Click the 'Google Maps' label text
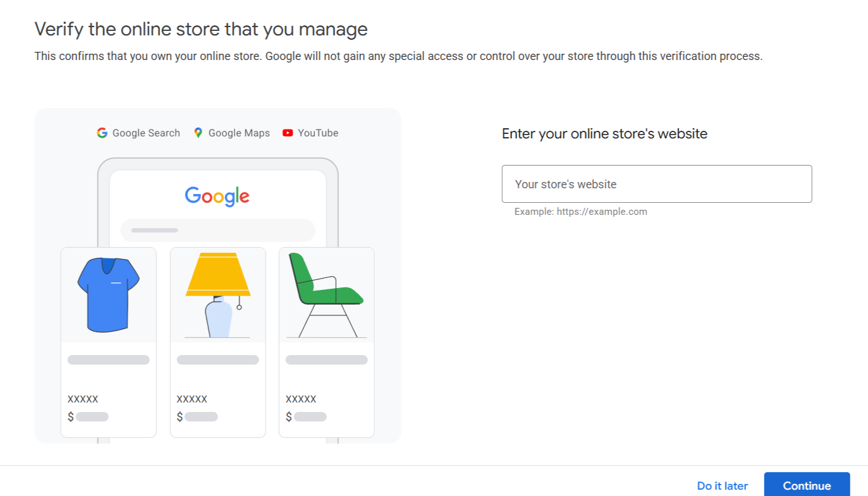Screen dimensions: 868x496 [x=239, y=133]
